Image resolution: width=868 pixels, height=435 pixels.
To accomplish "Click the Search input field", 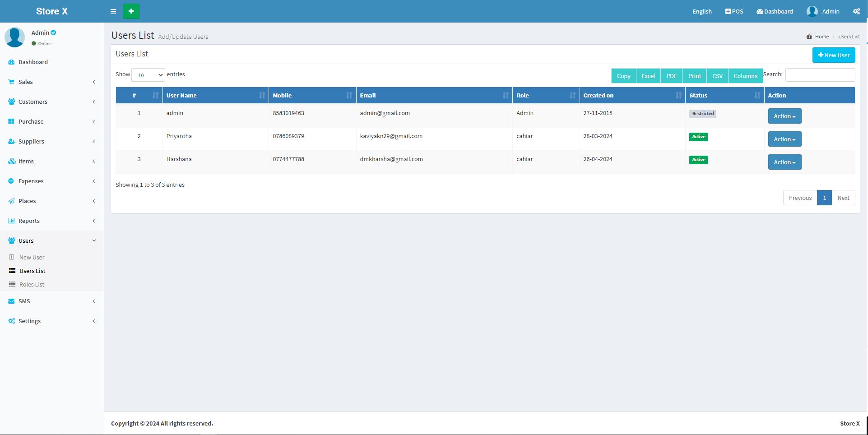I will 820,75.
